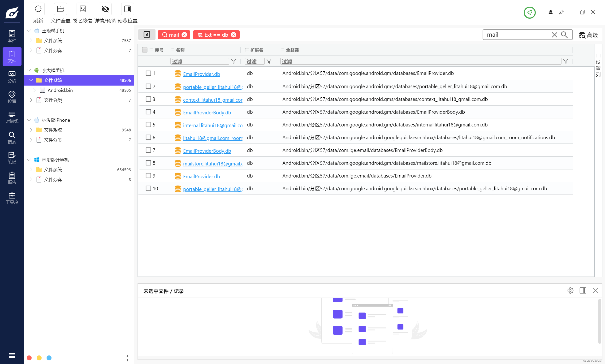The height and width of the screenshot is (364, 605).
Task: Toggle the 详情/预览 eye icon
Action: point(105,9)
